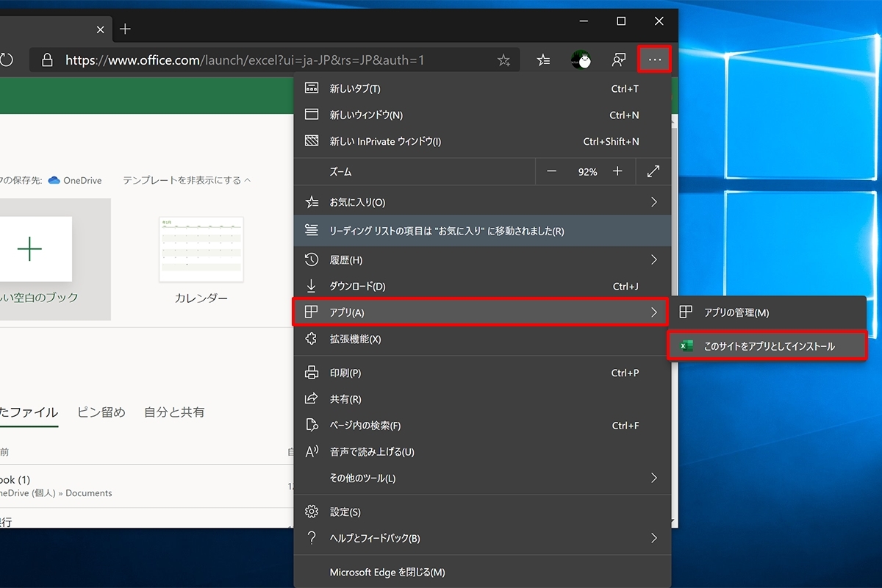Click the favorites star in address bar
882x588 pixels.
(503, 60)
